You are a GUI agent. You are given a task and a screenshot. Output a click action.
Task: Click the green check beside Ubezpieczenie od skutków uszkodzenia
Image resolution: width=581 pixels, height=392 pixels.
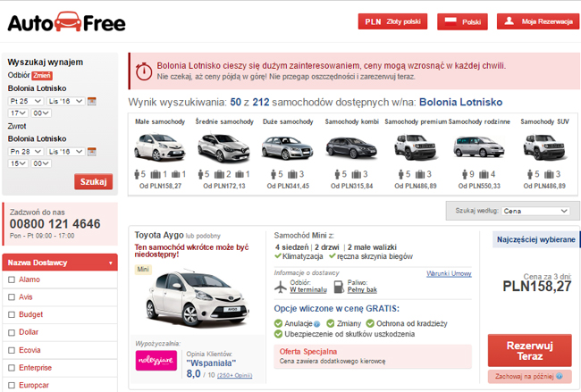pyautogui.click(x=278, y=334)
